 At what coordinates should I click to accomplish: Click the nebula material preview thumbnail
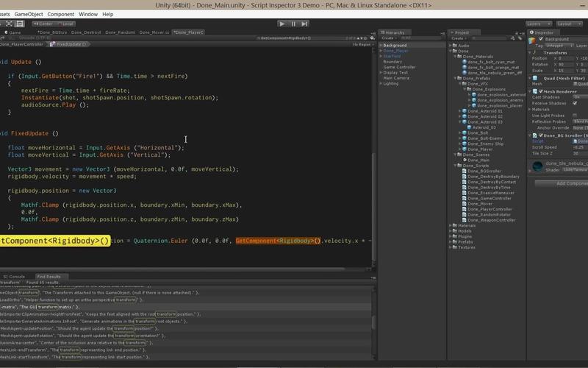pyautogui.click(x=537, y=166)
